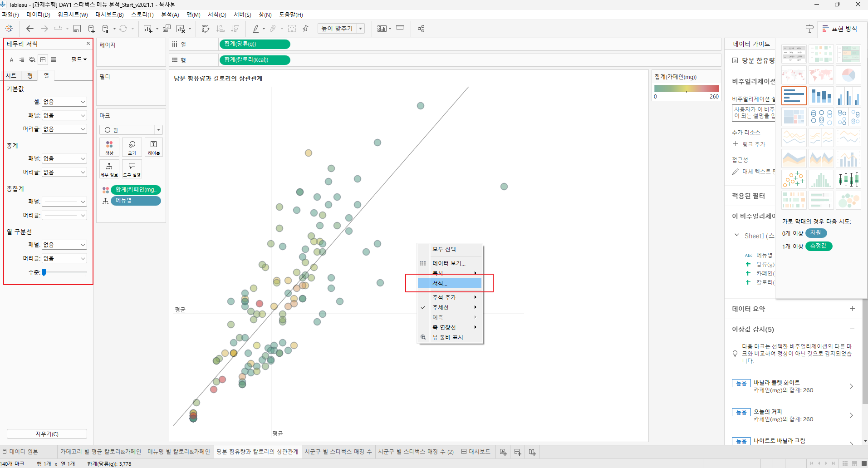Open the 열 구분선 패널 dropdown

pyautogui.click(x=64, y=245)
